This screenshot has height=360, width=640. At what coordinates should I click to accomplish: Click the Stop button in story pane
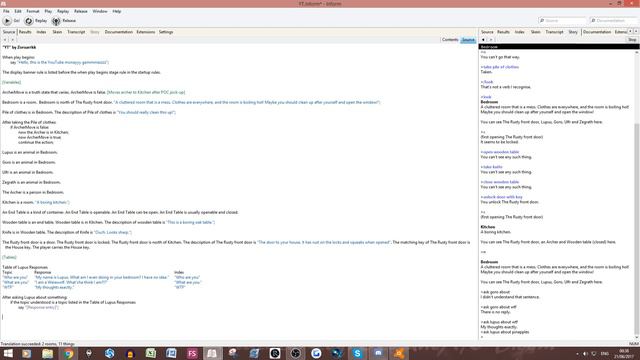(632, 40)
